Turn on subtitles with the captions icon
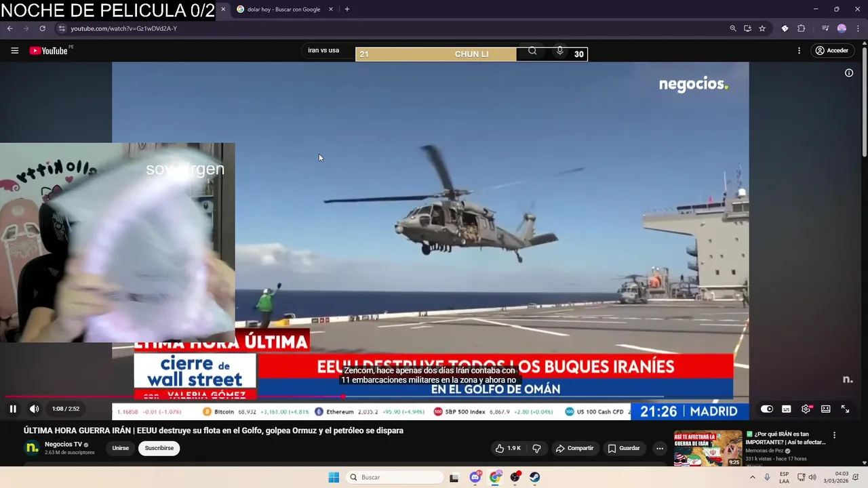Image resolution: width=868 pixels, height=488 pixels. coord(786,409)
